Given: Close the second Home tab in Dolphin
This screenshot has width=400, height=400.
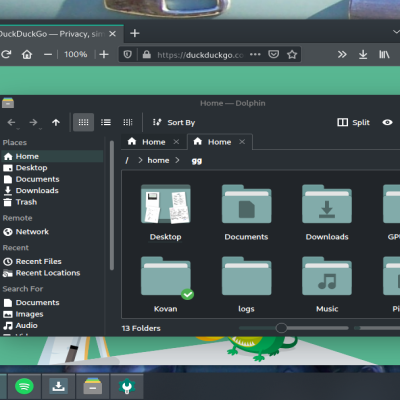Looking at the screenshot, I should (x=242, y=142).
